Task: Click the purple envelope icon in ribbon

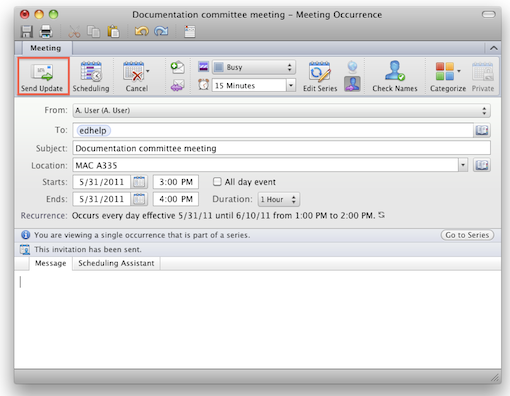Action: [x=177, y=86]
